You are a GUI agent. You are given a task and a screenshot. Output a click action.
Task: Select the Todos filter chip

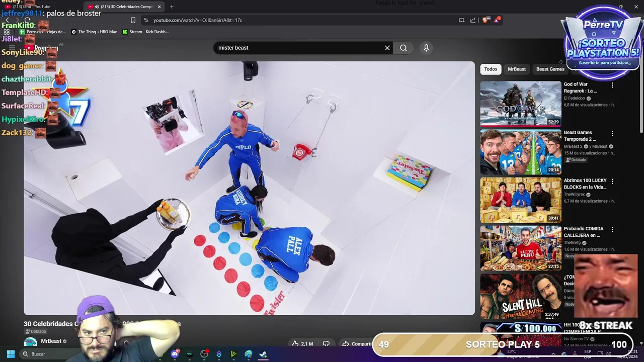click(491, 69)
